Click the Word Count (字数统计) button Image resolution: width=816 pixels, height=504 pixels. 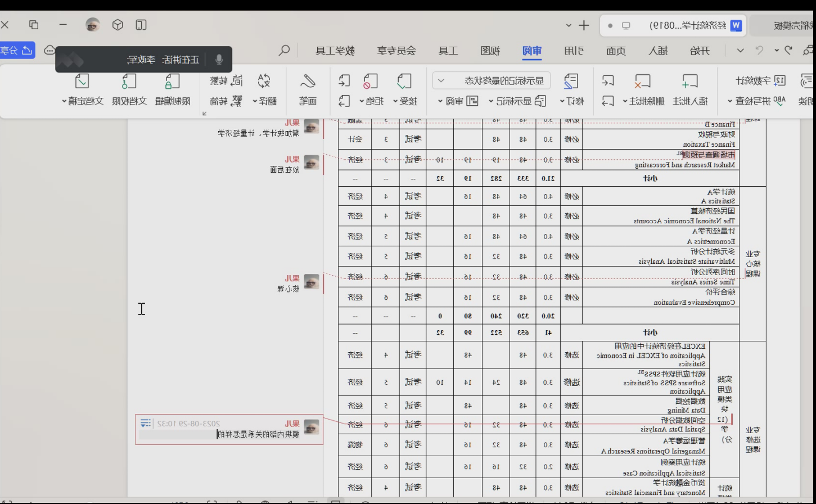760,81
